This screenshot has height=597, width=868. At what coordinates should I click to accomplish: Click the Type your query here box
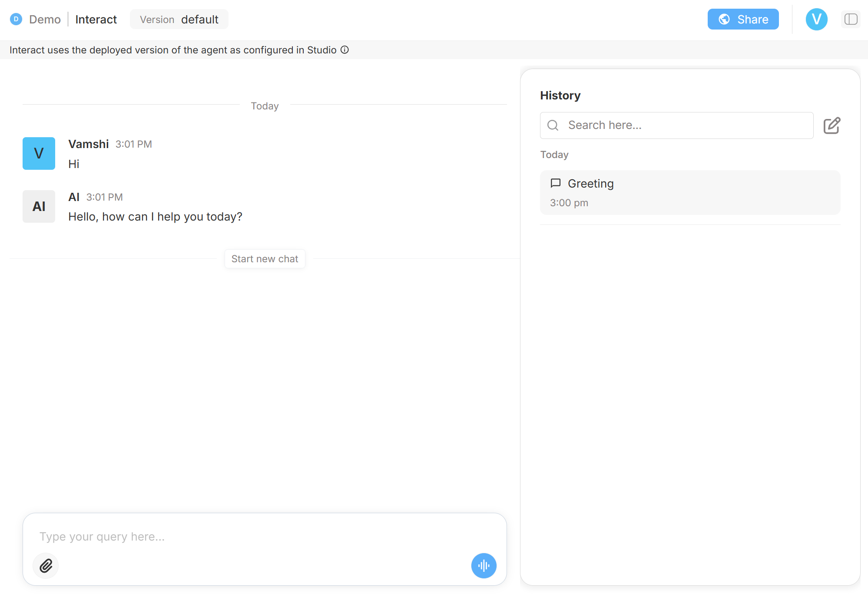pos(261,537)
